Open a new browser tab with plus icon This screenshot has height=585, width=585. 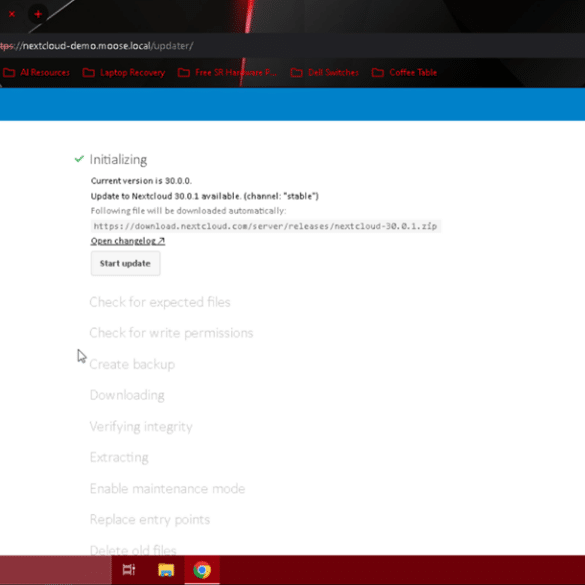click(x=38, y=14)
